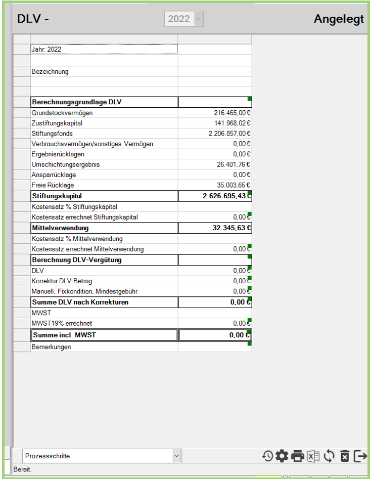Exit the form using the arrow-out icon
The height and width of the screenshot is (479, 371).
[360, 456]
